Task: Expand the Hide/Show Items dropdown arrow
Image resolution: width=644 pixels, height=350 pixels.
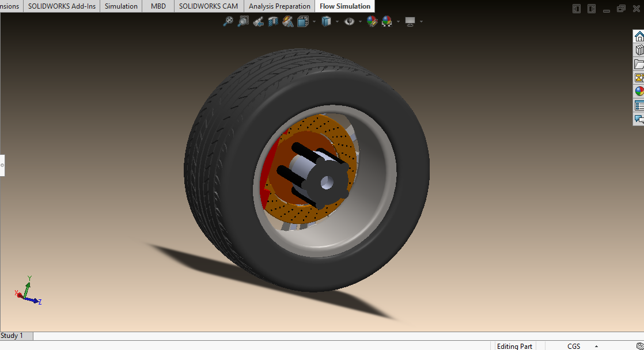Action: (360, 21)
